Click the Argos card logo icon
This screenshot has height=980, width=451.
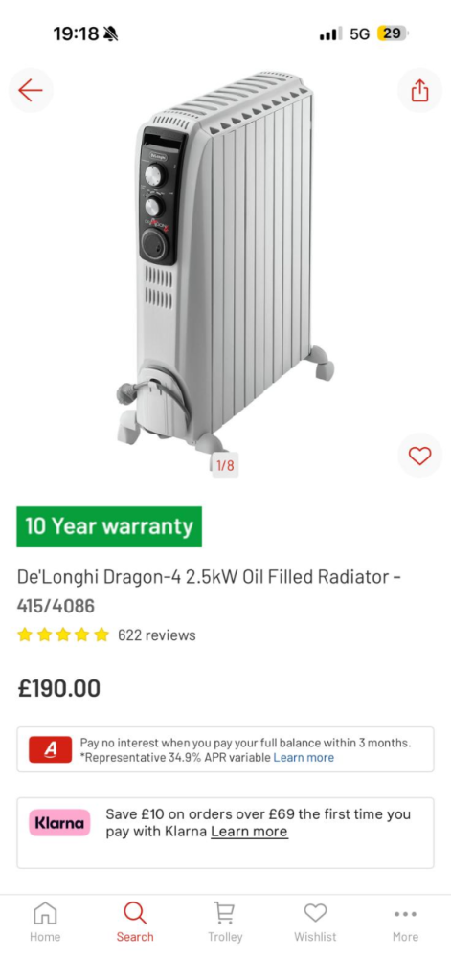point(51,749)
